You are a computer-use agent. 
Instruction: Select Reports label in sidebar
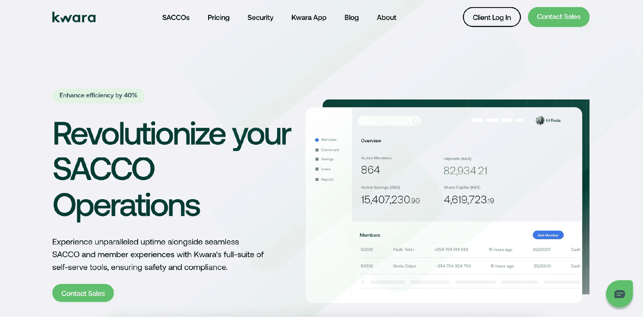[327, 180]
